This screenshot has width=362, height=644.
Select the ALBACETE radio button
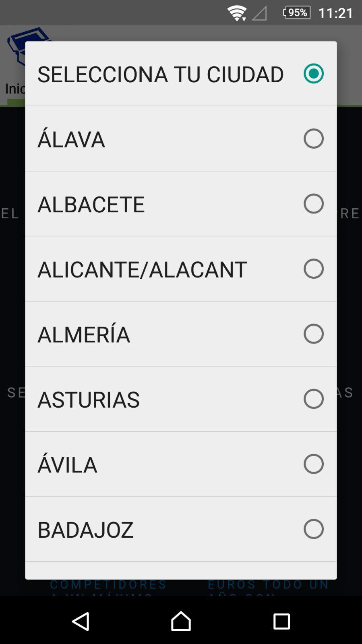coord(313,204)
